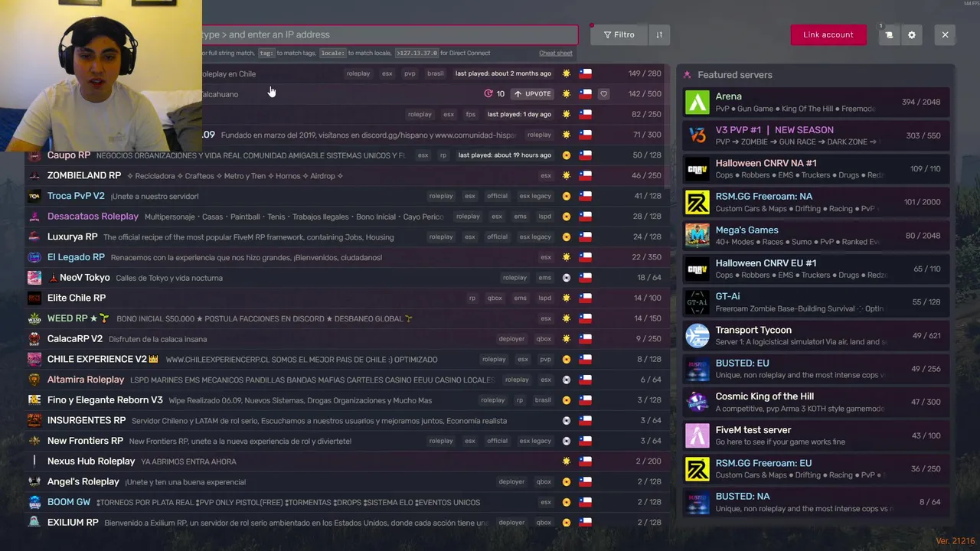The width and height of the screenshot is (980, 551).
Task: Open Arena featured server icon
Action: coord(697,102)
